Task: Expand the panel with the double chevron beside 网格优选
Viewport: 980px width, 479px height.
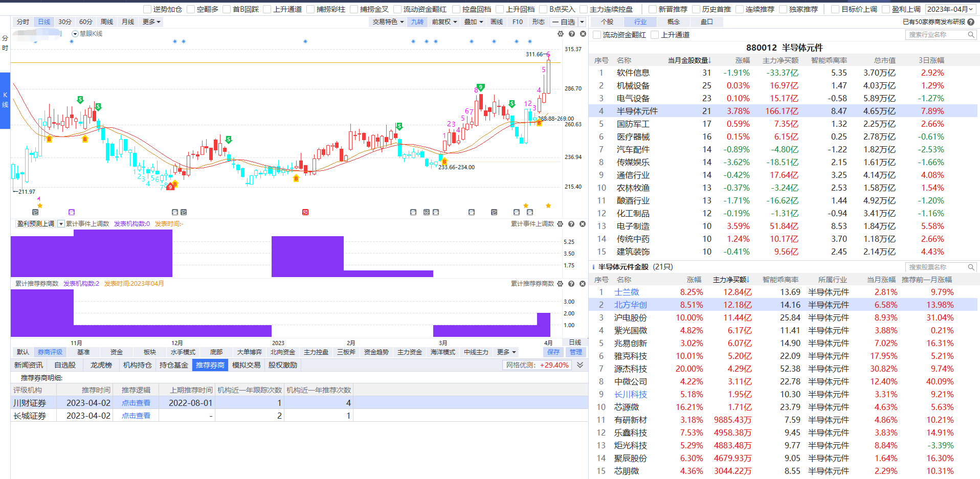Action: [580, 365]
